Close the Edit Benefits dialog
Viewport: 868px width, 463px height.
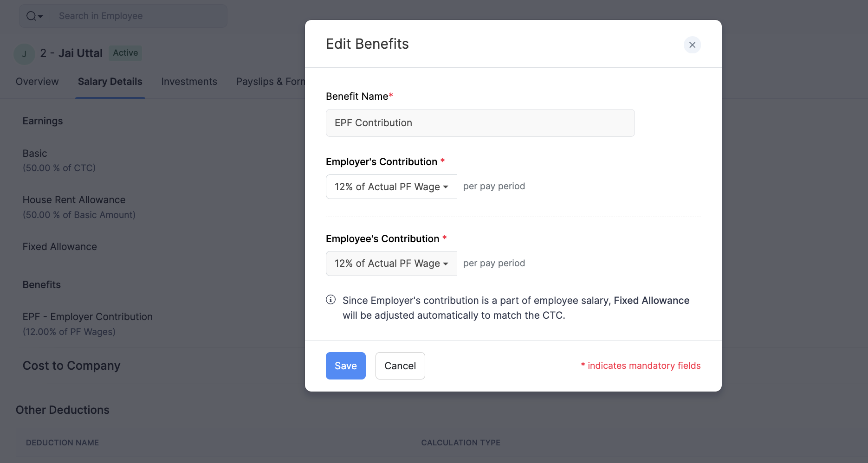coord(692,45)
